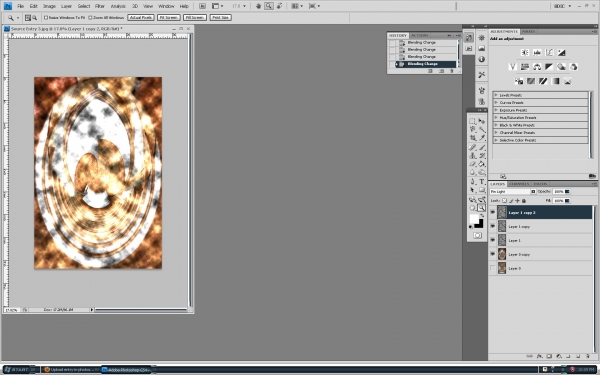Viewport: 600px width, 375px height.
Task: Click the Print Size button
Action: click(x=220, y=18)
